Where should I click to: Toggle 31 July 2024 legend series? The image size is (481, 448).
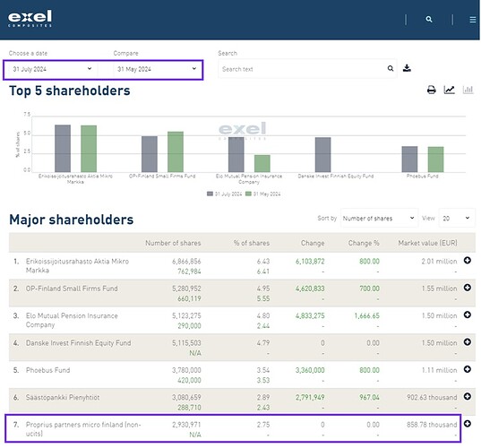tap(225, 194)
